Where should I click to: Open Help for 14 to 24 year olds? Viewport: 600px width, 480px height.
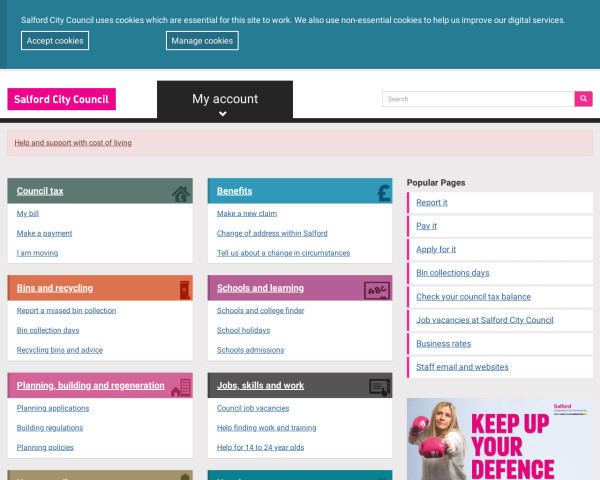point(261,447)
